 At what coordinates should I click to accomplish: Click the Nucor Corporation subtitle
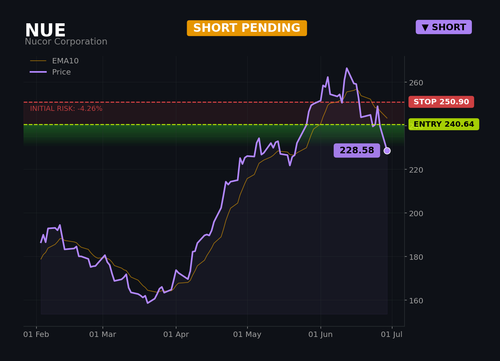point(66,42)
